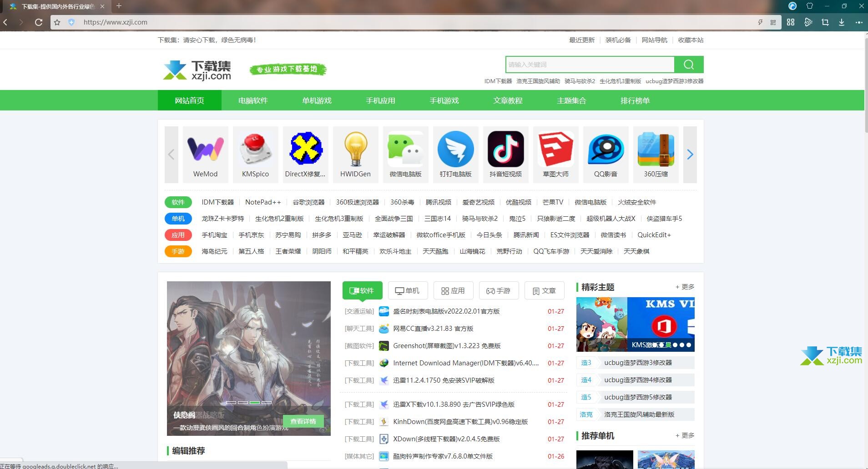This screenshot has width=868, height=469.
Task: Open the 单机游戏 navigation item
Action: pos(317,100)
